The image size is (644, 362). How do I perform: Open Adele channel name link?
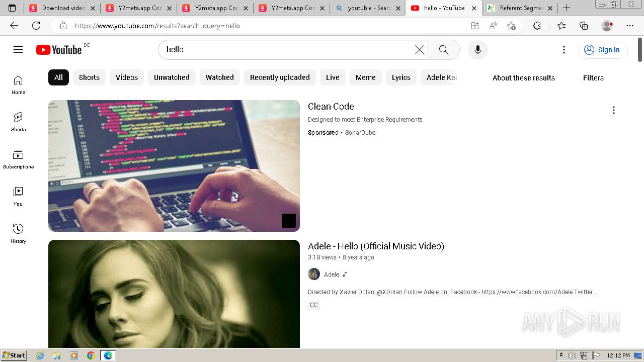(332, 275)
